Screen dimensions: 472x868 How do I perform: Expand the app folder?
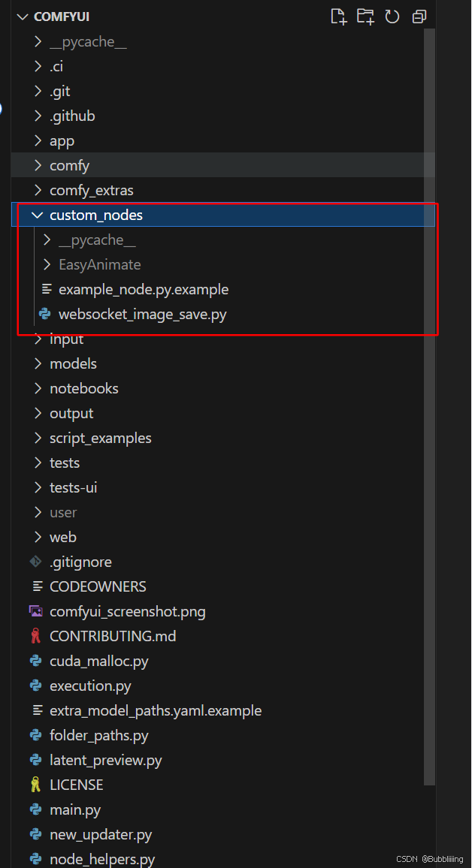(x=38, y=140)
